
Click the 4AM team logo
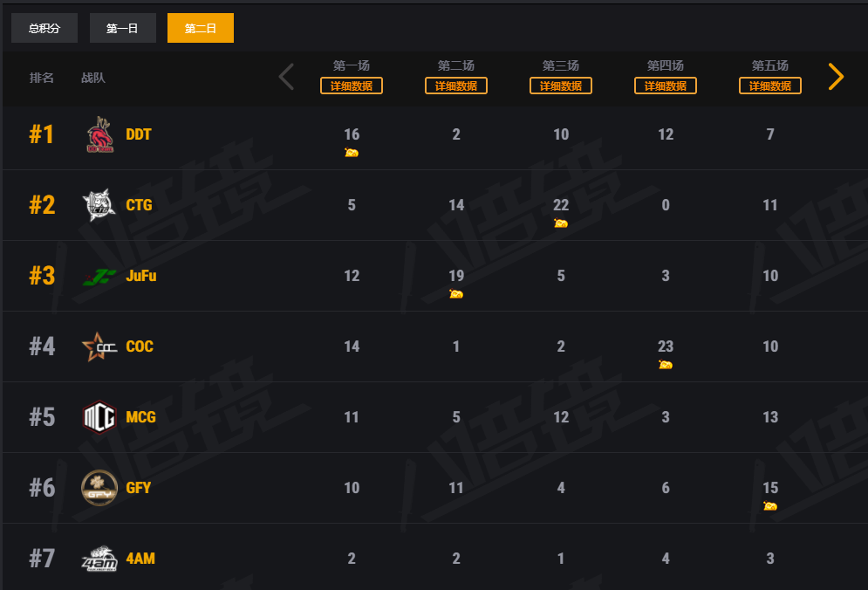pos(99,558)
